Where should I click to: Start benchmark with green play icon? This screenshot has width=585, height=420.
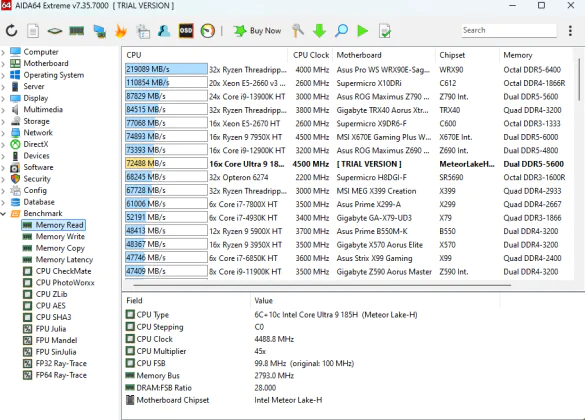(363, 31)
